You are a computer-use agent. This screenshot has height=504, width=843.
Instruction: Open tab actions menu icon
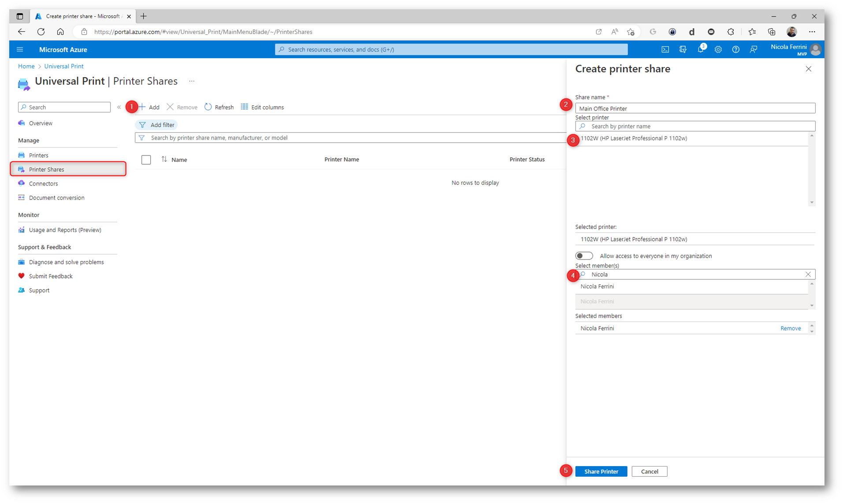click(20, 16)
